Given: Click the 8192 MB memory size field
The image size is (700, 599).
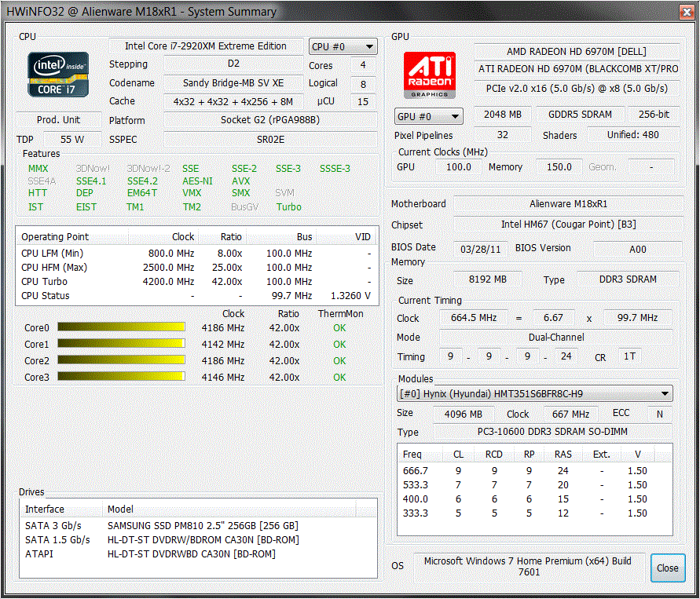Looking at the screenshot, I should coord(488,279).
